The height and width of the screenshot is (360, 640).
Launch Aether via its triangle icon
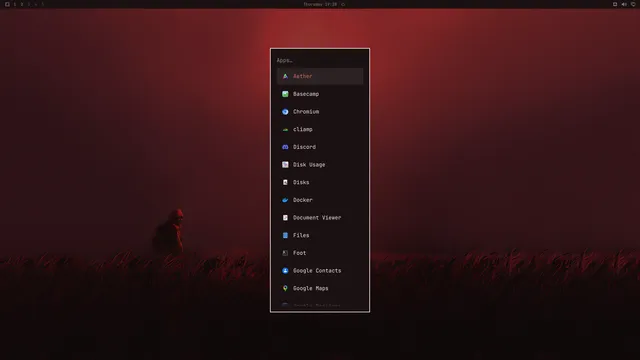point(285,76)
